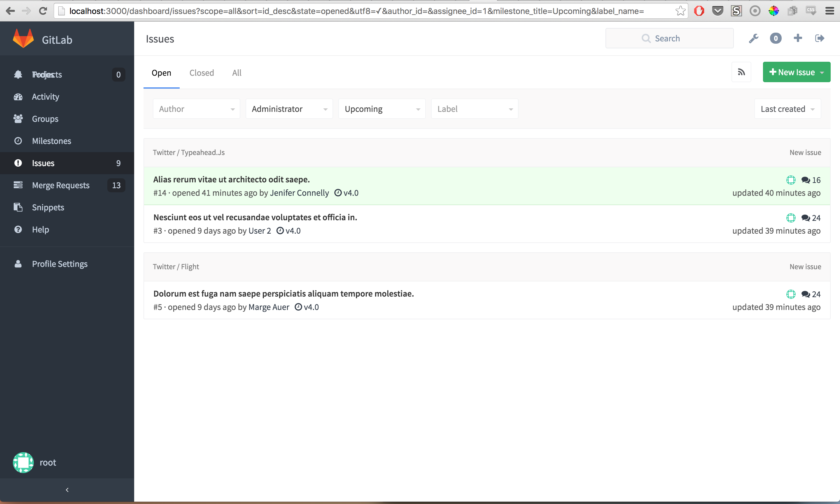Click the plus new project icon
The width and height of the screenshot is (840, 504).
coord(797,38)
